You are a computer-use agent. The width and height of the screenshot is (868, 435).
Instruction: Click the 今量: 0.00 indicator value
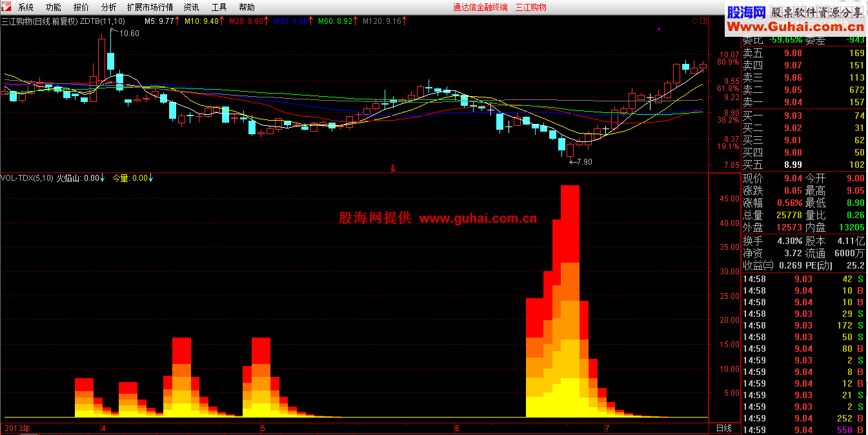pos(130,177)
